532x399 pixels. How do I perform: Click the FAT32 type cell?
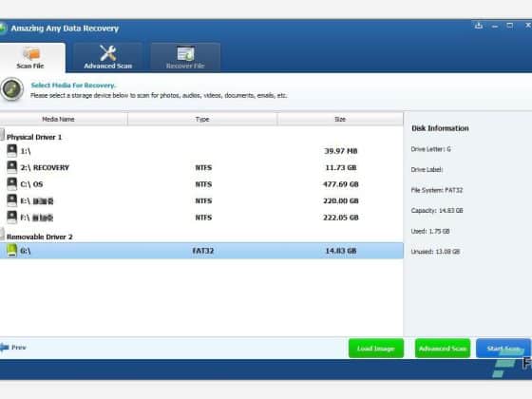coord(203,251)
